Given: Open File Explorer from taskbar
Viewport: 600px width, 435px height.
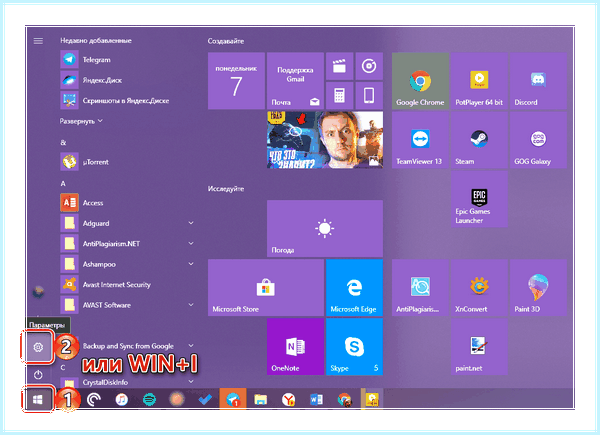Looking at the screenshot, I should point(261,400).
